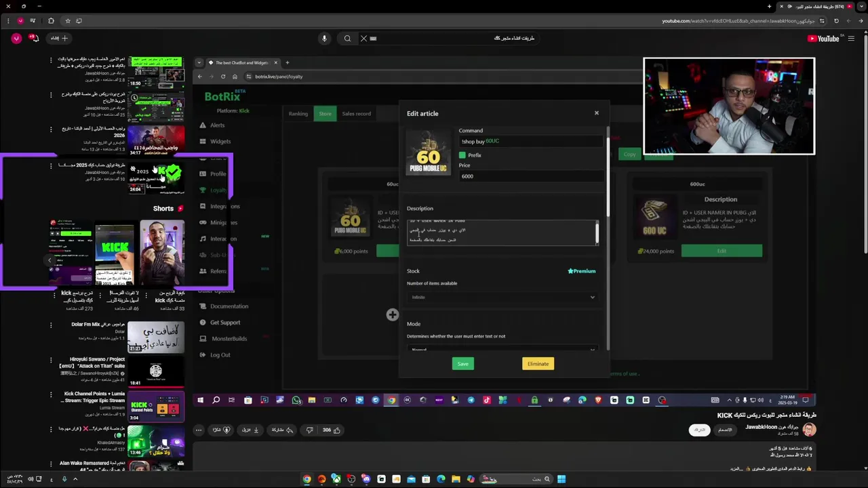868x488 pixels.
Task: Click the Description box scrollbar
Action: (597, 233)
